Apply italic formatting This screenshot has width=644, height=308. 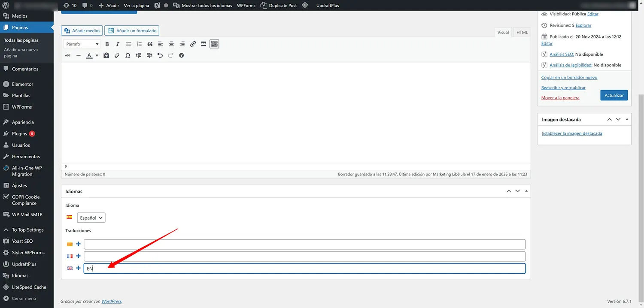point(118,44)
